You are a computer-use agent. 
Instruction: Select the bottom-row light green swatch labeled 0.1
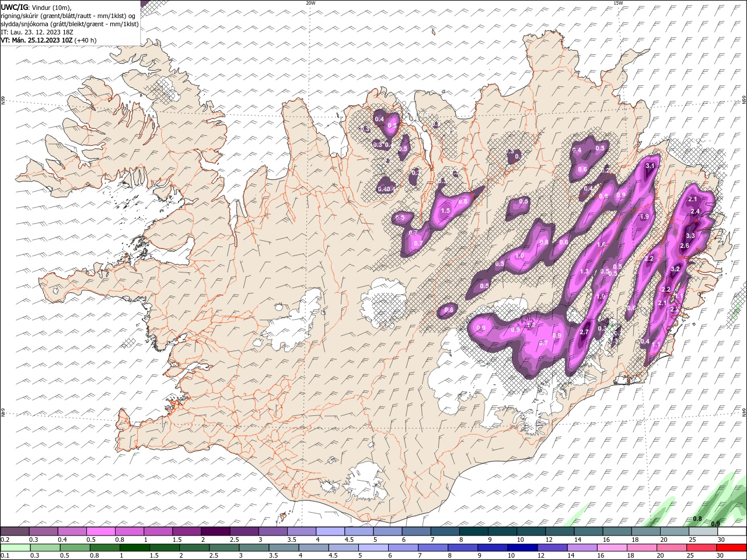[x=15, y=547]
